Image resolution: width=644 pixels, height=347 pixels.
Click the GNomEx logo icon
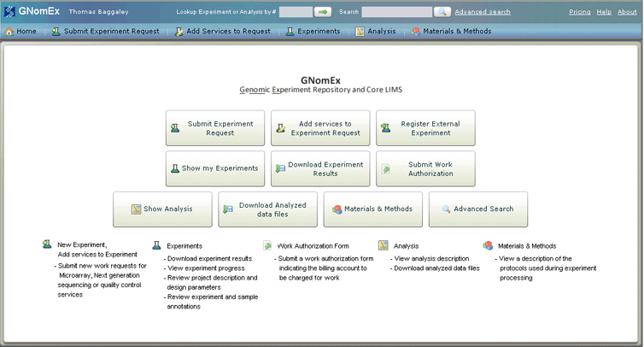coord(9,11)
